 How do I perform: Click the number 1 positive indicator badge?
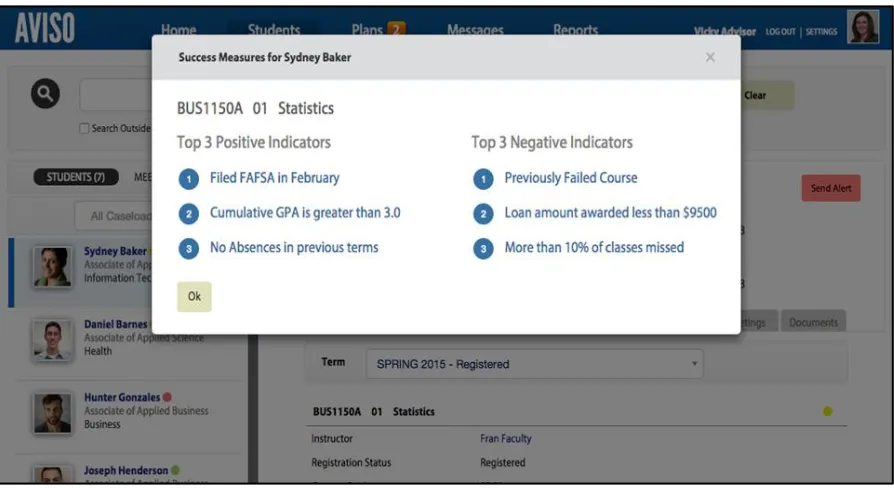click(189, 179)
